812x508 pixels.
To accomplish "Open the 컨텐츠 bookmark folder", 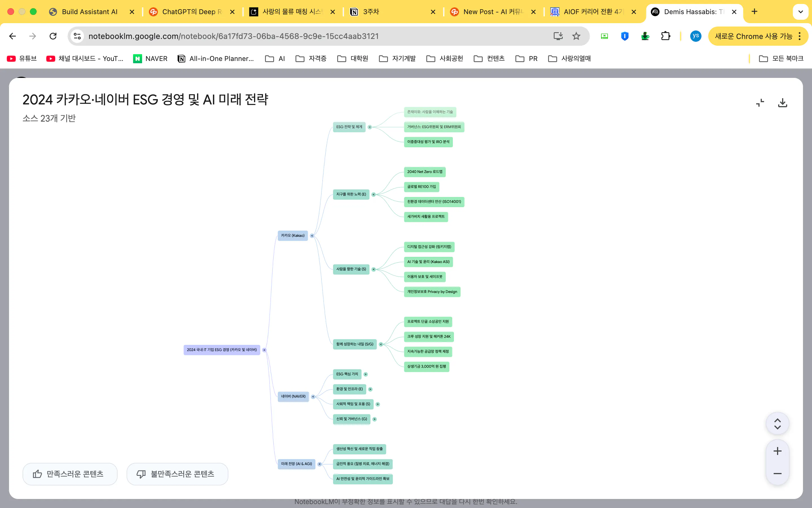I will tap(489, 58).
